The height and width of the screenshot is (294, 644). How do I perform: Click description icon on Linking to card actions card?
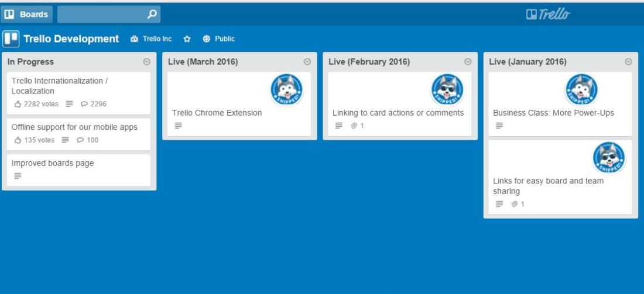(339, 126)
